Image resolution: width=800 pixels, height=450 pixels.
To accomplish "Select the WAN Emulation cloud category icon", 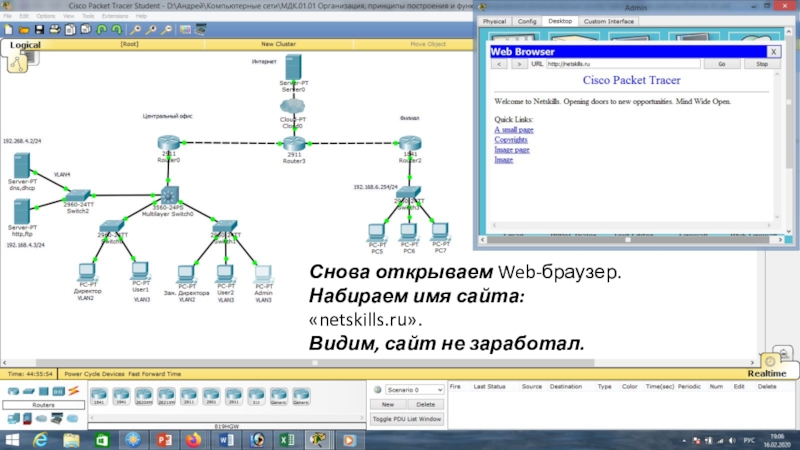I will (x=41, y=419).
